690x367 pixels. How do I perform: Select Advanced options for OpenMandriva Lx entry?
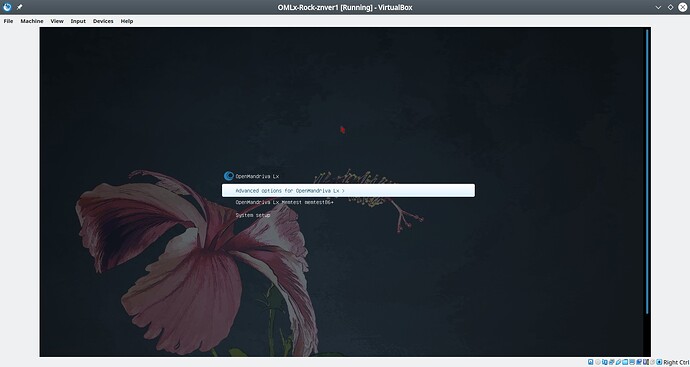348,191
